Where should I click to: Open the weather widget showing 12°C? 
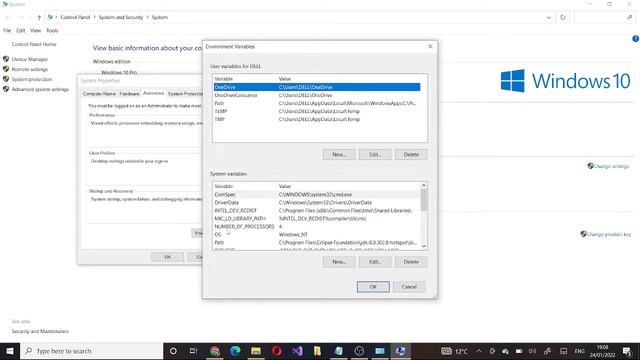coord(454,351)
